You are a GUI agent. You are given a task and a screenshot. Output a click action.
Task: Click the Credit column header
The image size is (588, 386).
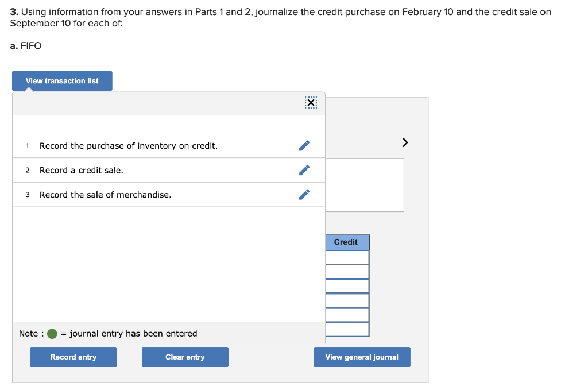[346, 242]
